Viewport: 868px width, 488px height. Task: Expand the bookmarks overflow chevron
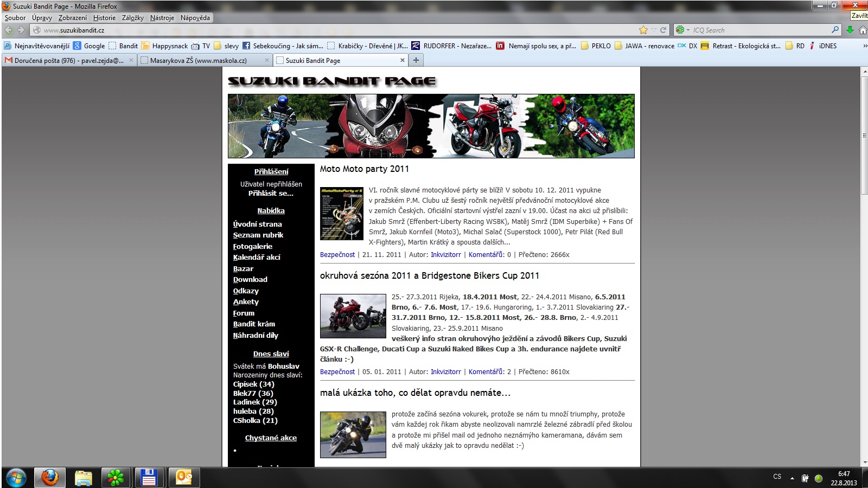pos(864,46)
